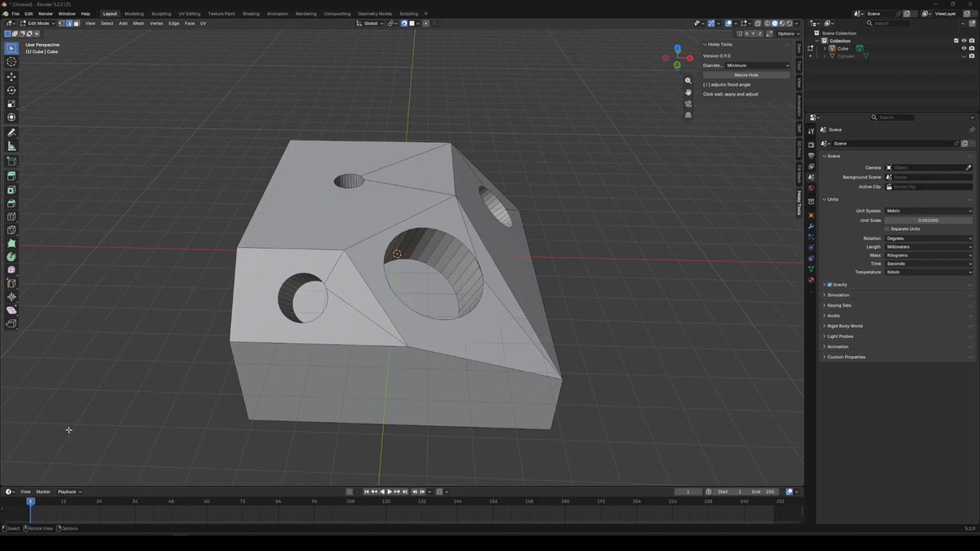This screenshot has height=551, width=980.
Task: Switch to face select mode
Action: pyautogui.click(x=77, y=23)
